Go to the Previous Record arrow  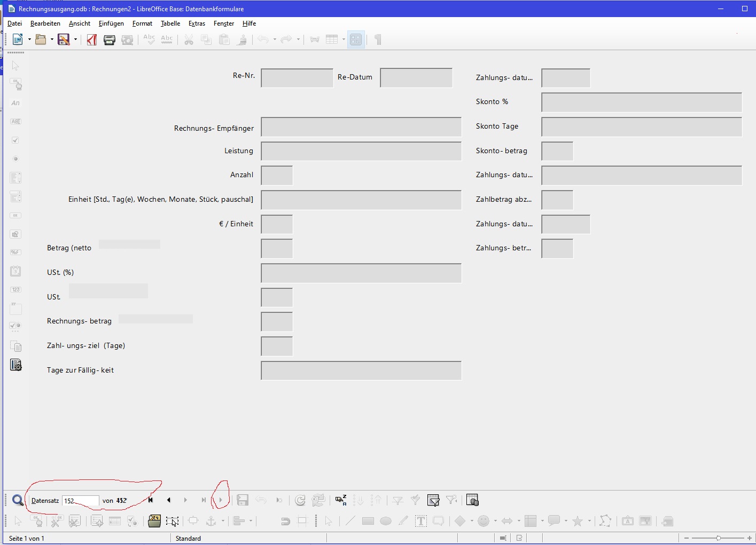(168, 500)
